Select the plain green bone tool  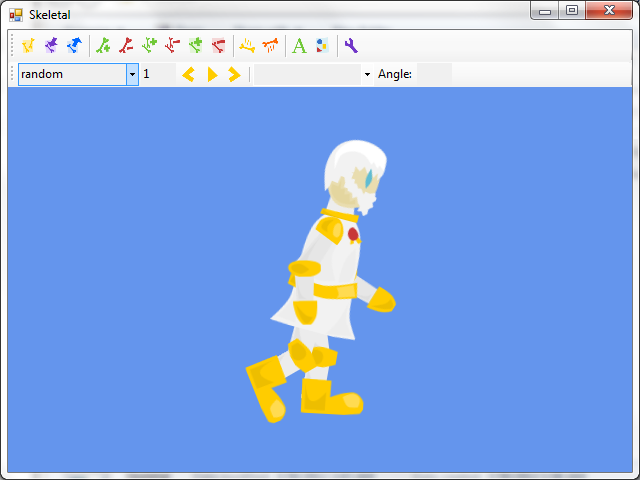[x=102, y=45]
